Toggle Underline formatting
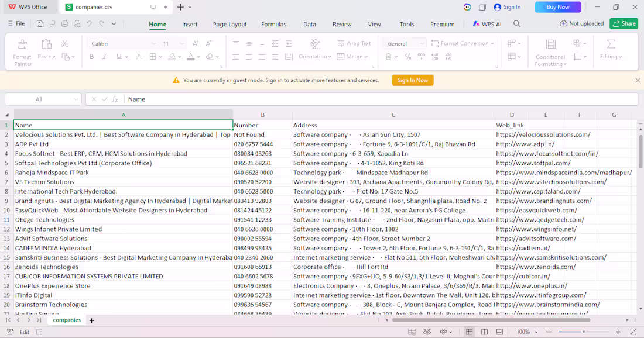Viewport: 644px width, 338px height. 119,57
